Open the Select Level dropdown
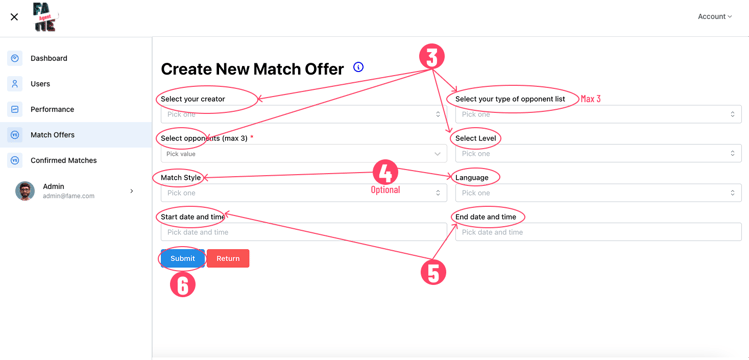Viewport: 749px width, 360px height. click(x=599, y=154)
